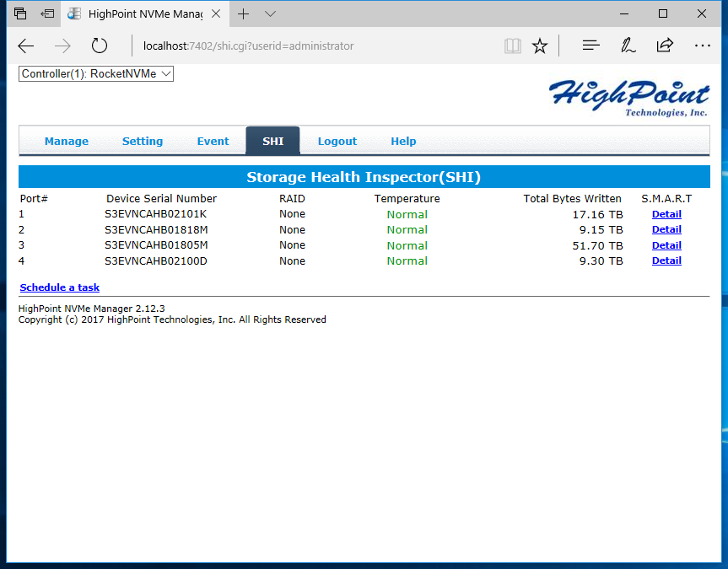Minimize the browser window

point(624,14)
